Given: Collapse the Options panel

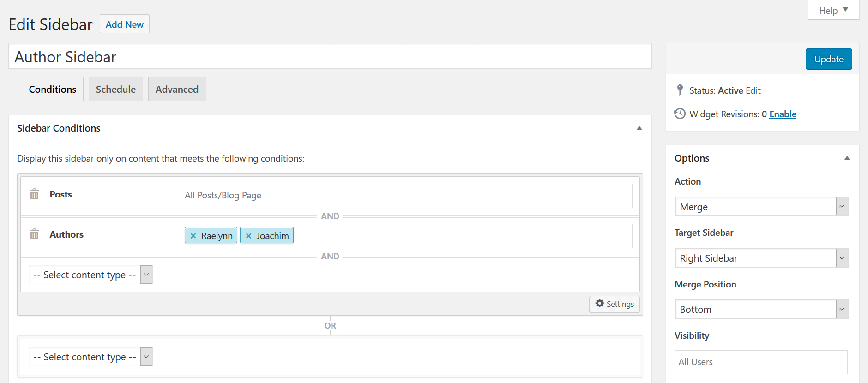Looking at the screenshot, I should [x=847, y=158].
